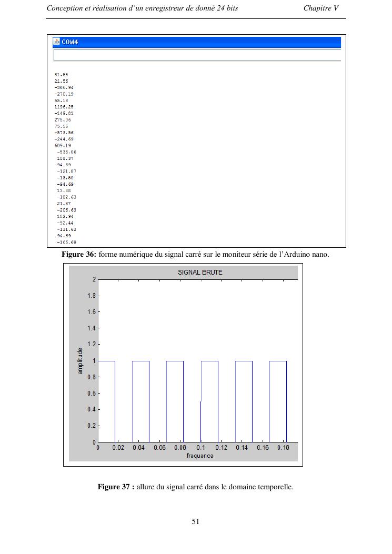Click the 0.1 tick on x-axis
The image size is (392, 554).
[x=200, y=448]
